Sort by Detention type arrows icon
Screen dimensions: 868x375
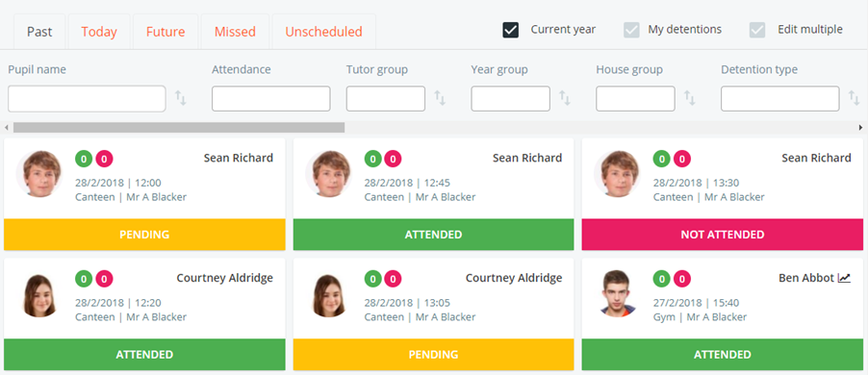(x=855, y=98)
